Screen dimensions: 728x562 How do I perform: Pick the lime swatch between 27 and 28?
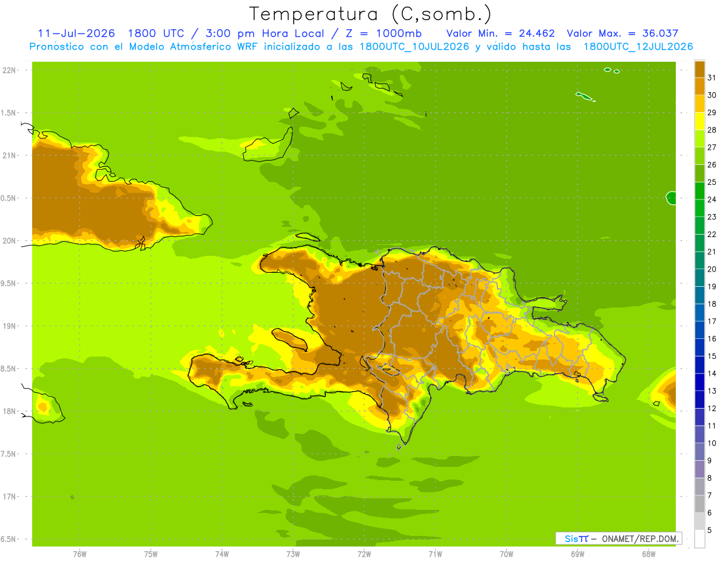(x=699, y=138)
